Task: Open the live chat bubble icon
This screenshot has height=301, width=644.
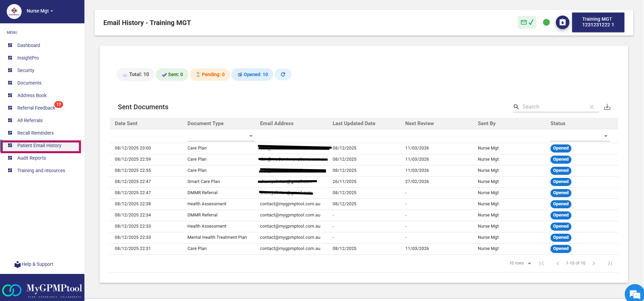Action: tap(635, 294)
